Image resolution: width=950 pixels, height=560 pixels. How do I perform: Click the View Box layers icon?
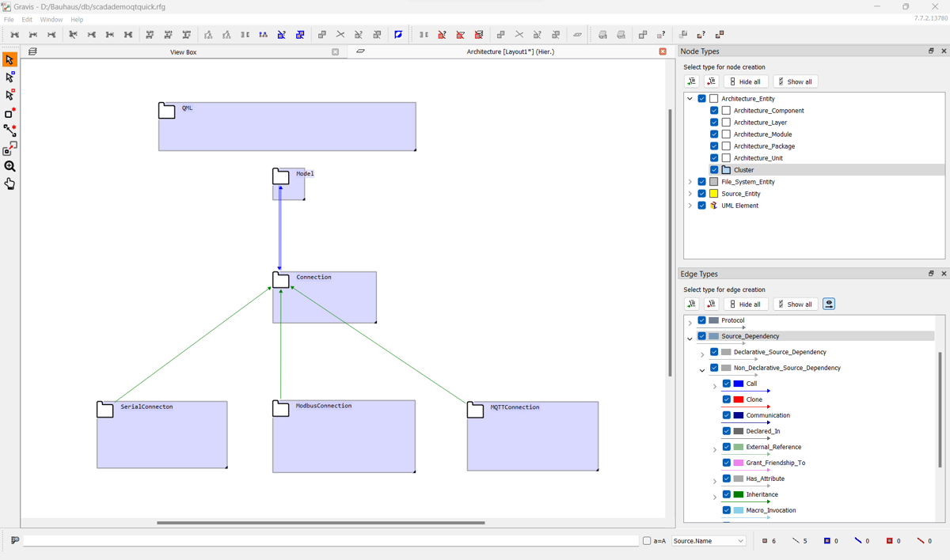32,51
